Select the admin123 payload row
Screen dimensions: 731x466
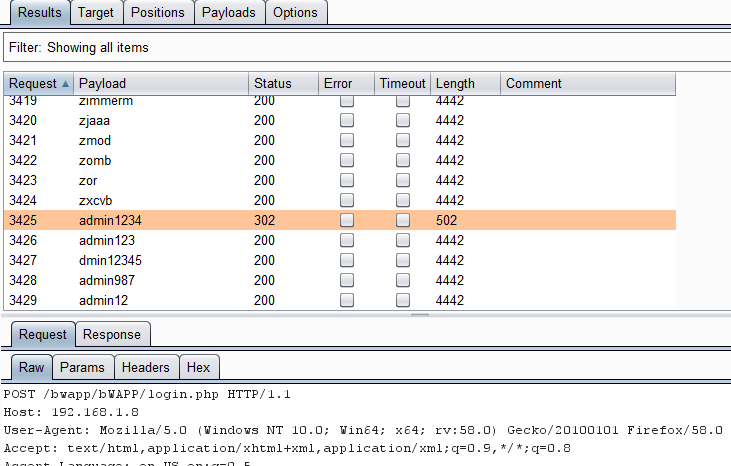(340, 240)
